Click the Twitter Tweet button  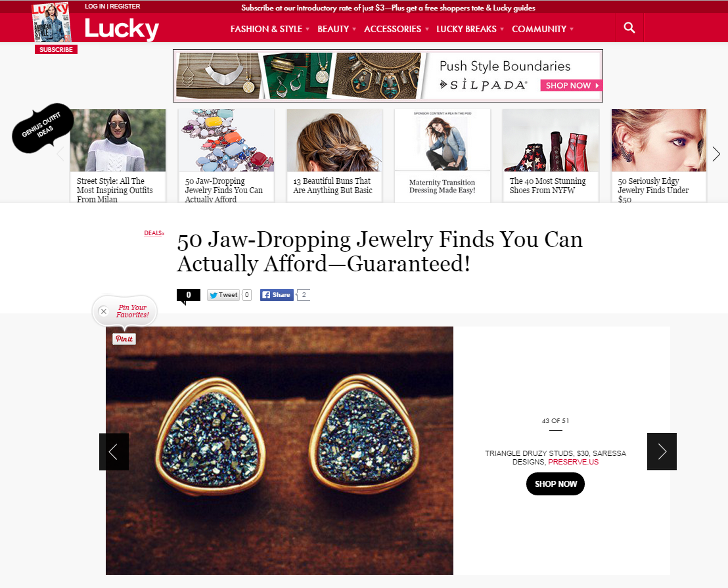223,295
